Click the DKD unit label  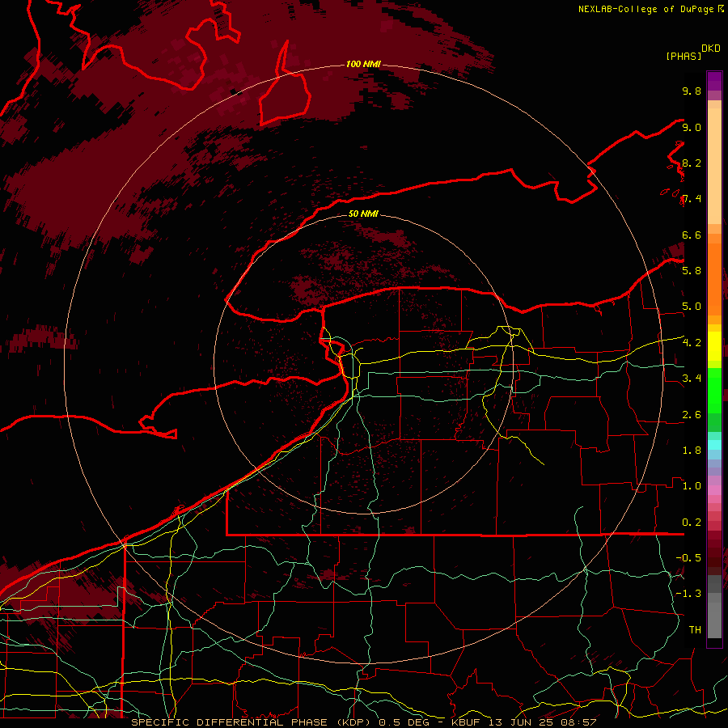point(711,49)
